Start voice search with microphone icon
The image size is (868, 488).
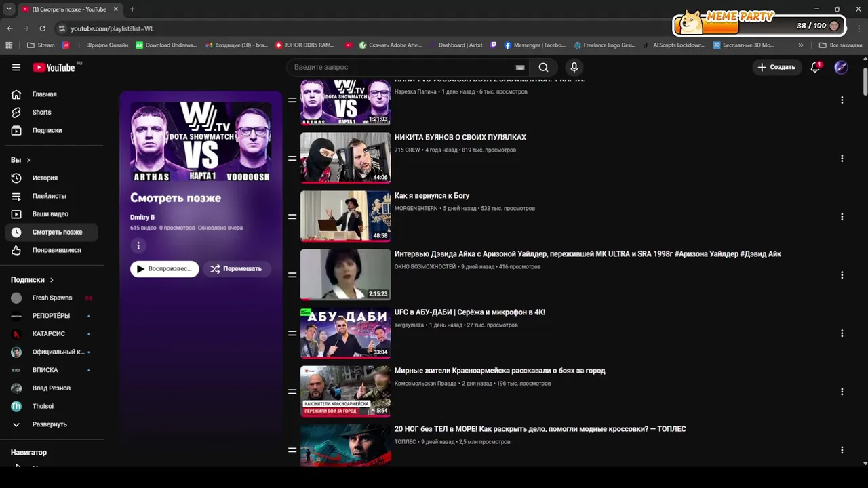tap(574, 67)
